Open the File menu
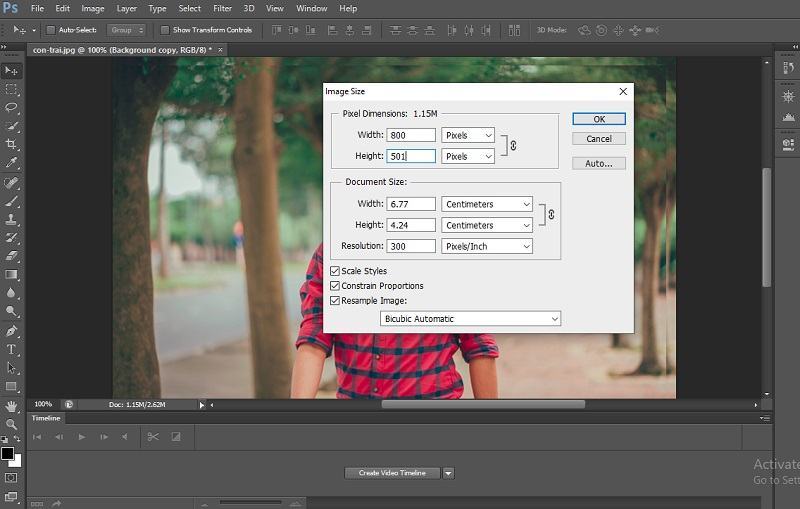 click(x=37, y=8)
